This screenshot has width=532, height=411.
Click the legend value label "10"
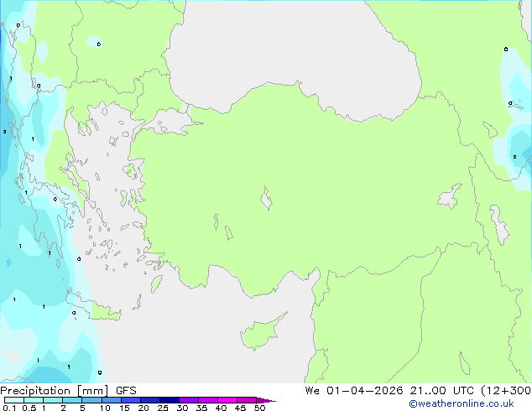(x=105, y=408)
